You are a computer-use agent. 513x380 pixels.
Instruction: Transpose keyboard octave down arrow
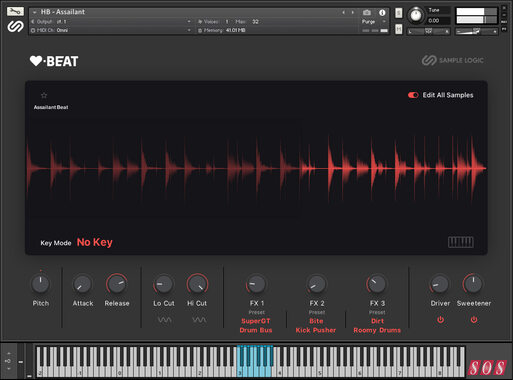pyautogui.click(x=9, y=368)
